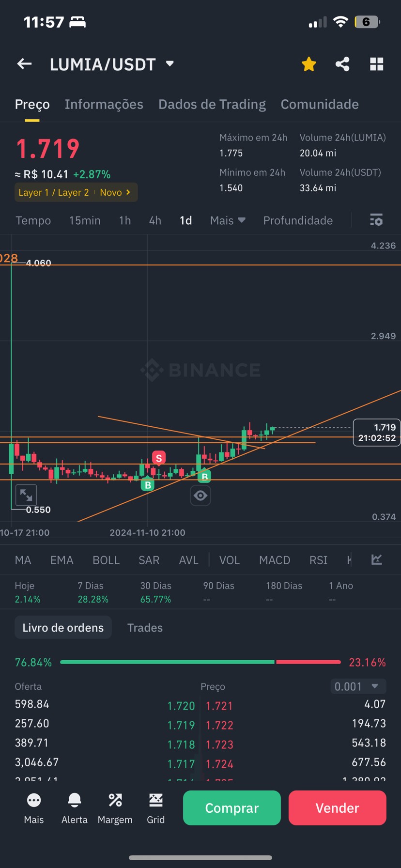401x868 pixels.
Task: Tap the battery indicator in status bar
Action: (x=367, y=22)
